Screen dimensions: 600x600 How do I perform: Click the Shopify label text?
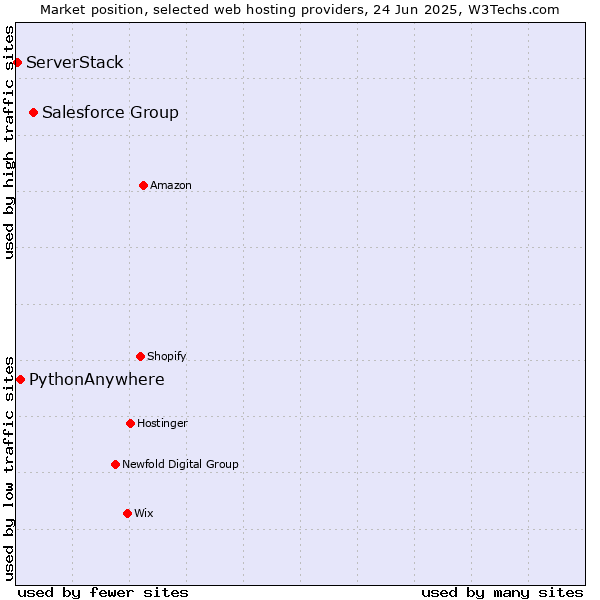pyautogui.click(x=166, y=356)
